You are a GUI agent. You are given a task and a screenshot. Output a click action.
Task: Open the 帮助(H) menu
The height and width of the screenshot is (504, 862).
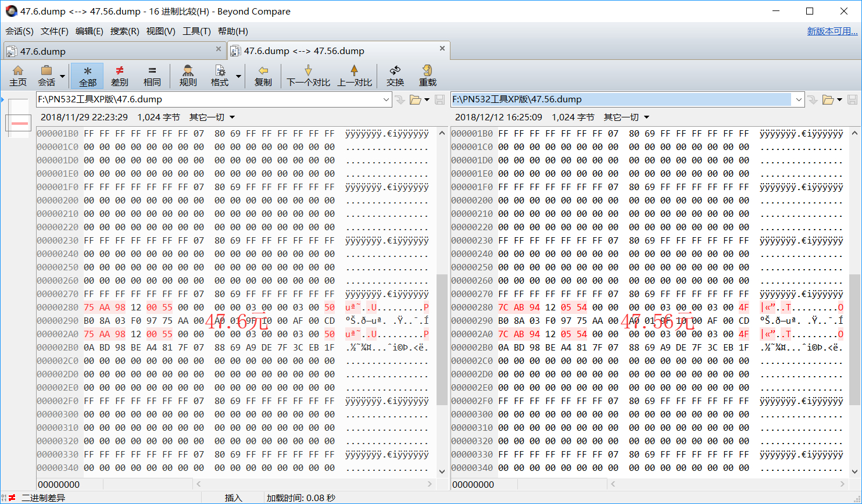pos(233,31)
